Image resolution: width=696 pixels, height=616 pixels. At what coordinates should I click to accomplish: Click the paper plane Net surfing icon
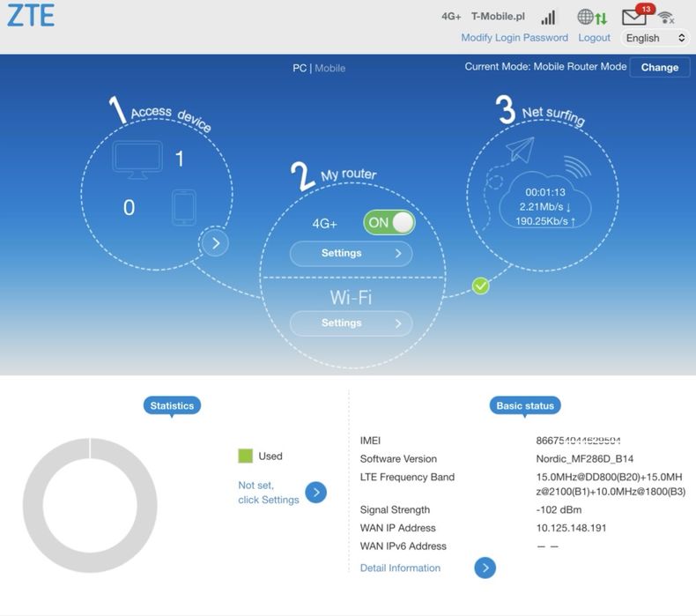point(520,148)
